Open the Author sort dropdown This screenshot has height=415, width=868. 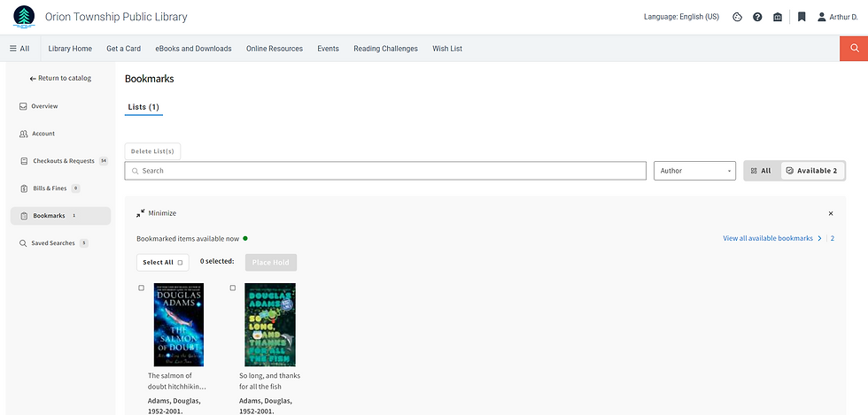coord(694,171)
